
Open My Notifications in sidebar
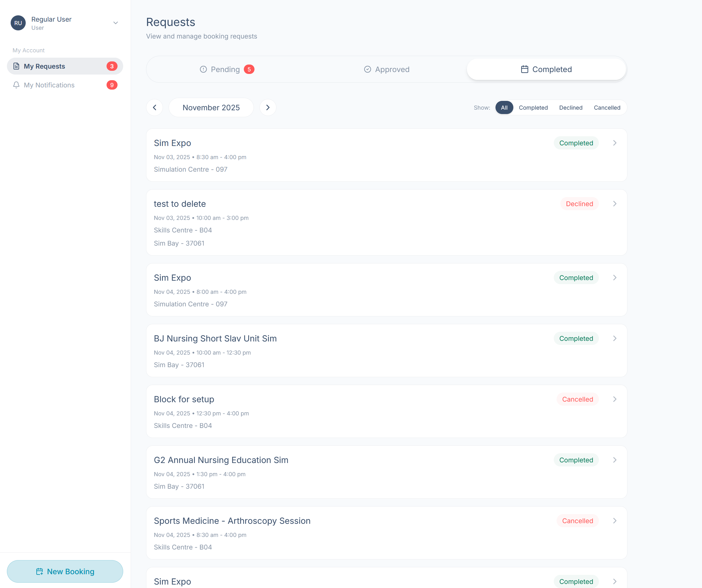tap(65, 85)
